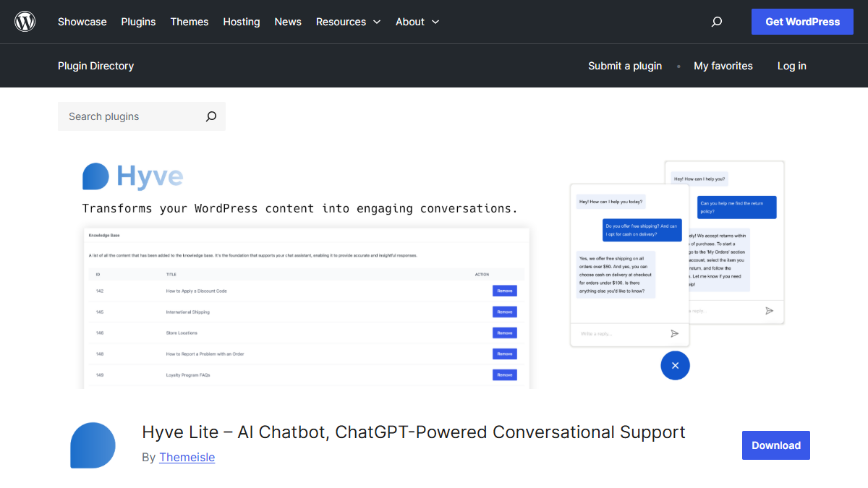
Task: Expand the About menu
Action: click(417, 22)
